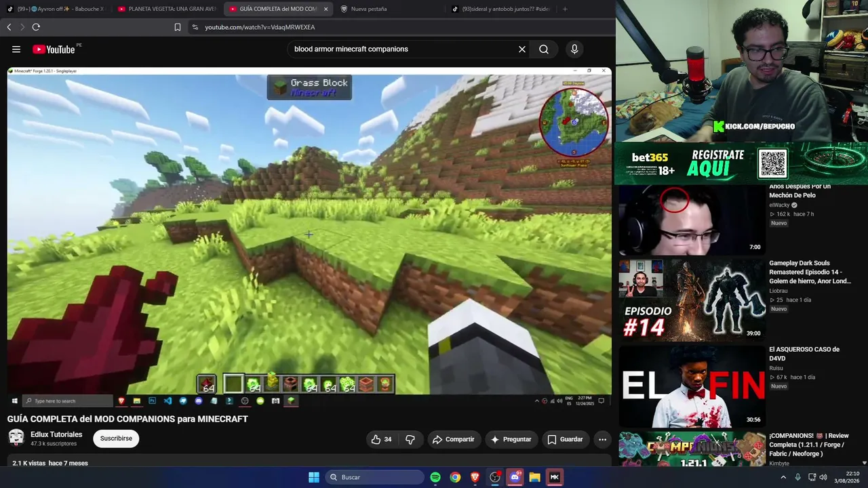The height and width of the screenshot is (488, 868).
Task: Click the search field containing blood armor
Action: click(403, 49)
